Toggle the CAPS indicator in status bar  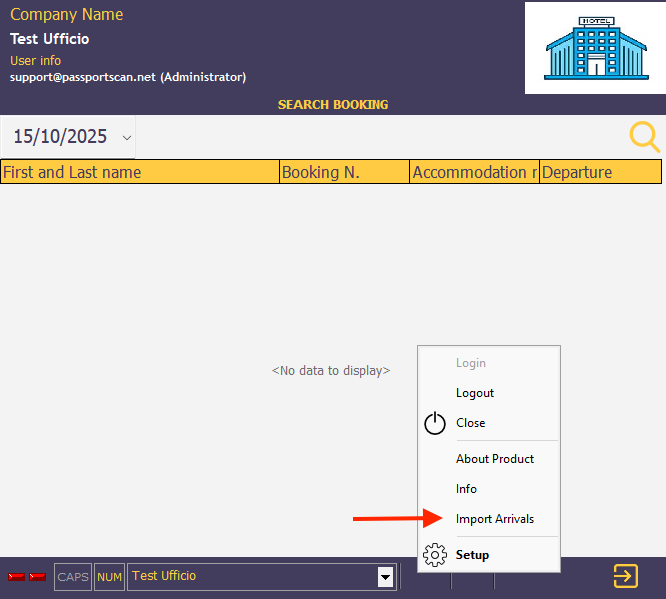point(73,577)
